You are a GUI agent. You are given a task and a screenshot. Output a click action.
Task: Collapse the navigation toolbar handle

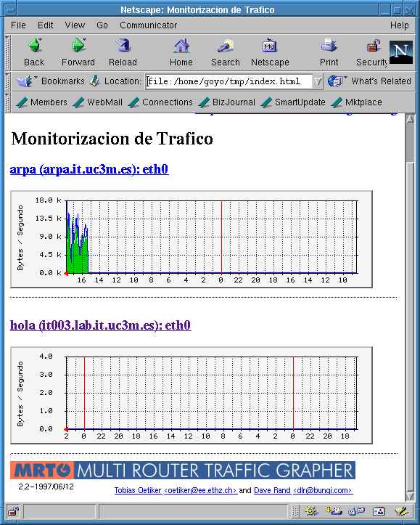point(8,52)
